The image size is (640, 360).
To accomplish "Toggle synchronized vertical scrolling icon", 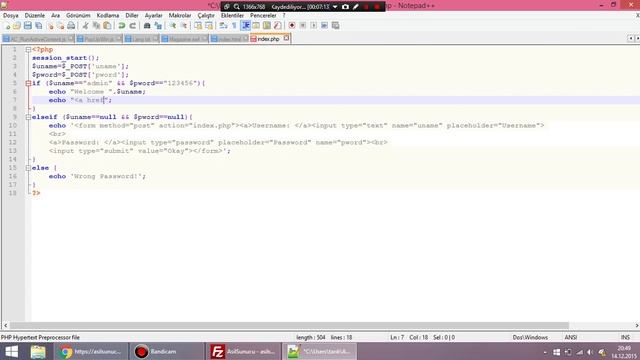I will point(198,26).
